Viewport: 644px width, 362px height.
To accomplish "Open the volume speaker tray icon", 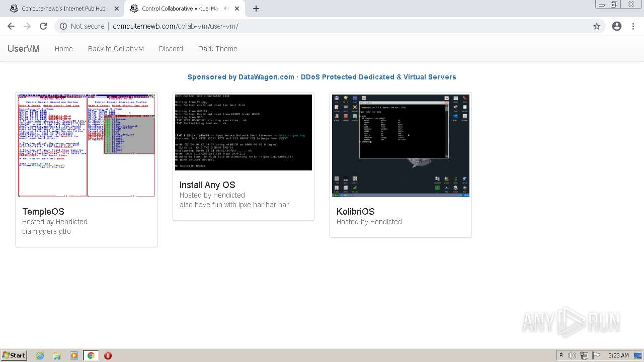I will coord(572,355).
